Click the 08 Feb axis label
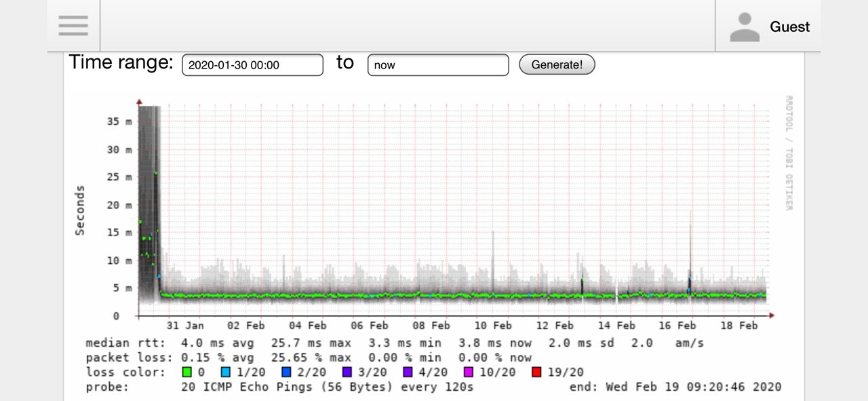This screenshot has width=868, height=401. pos(432,326)
